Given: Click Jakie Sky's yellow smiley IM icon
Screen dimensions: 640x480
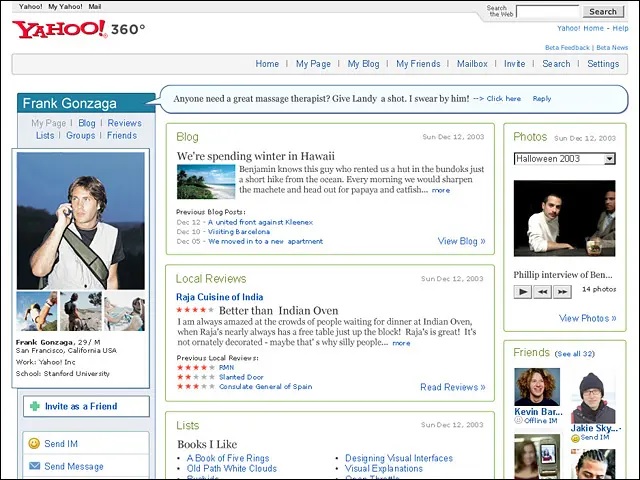Looking at the screenshot, I should [575, 437].
